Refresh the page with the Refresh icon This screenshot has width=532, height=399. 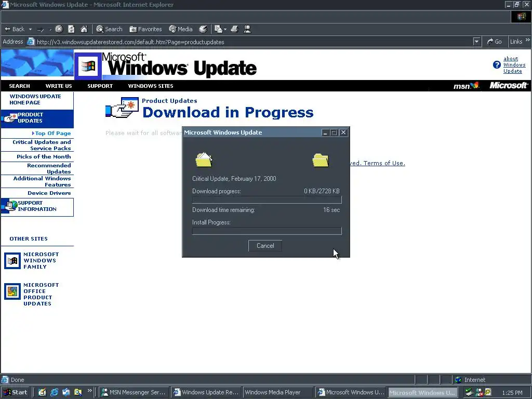(x=71, y=29)
